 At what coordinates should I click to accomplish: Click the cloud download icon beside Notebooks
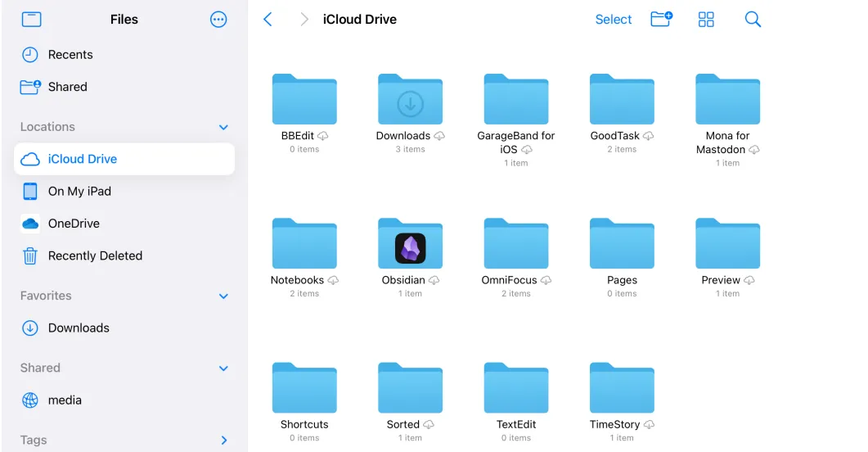(x=333, y=280)
